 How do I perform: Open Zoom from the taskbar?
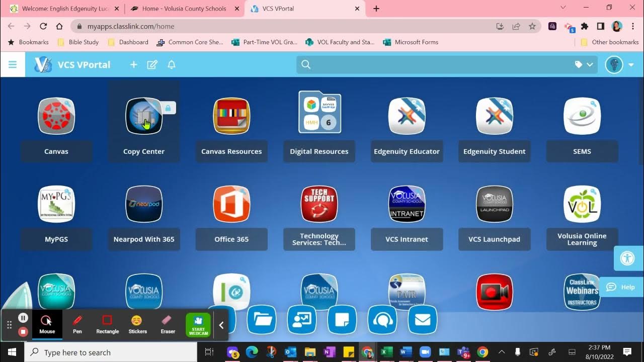pyautogui.click(x=425, y=352)
